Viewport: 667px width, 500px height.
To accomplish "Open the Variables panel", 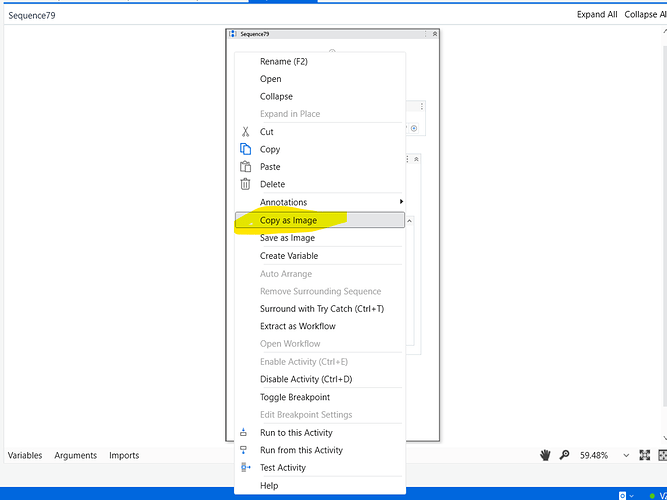I will click(25, 455).
